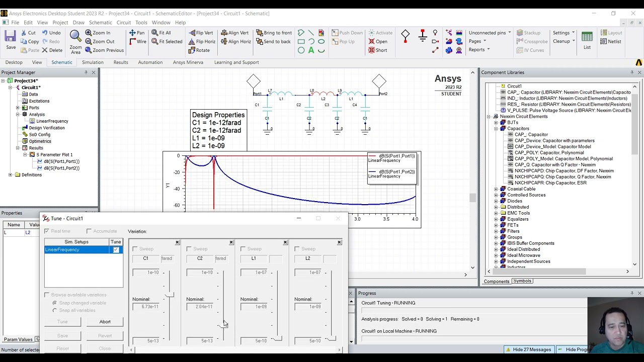
Task: Click the Copy tool
Action: pos(29,42)
